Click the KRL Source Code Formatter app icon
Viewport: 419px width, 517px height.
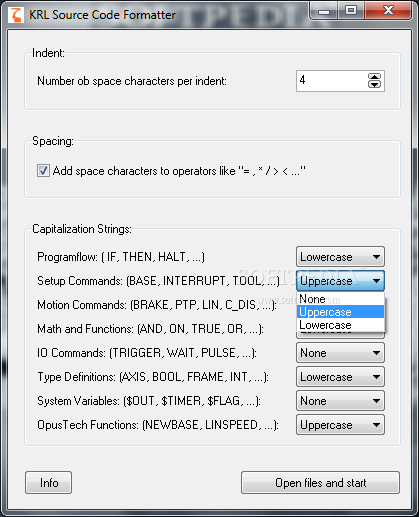click(x=15, y=15)
